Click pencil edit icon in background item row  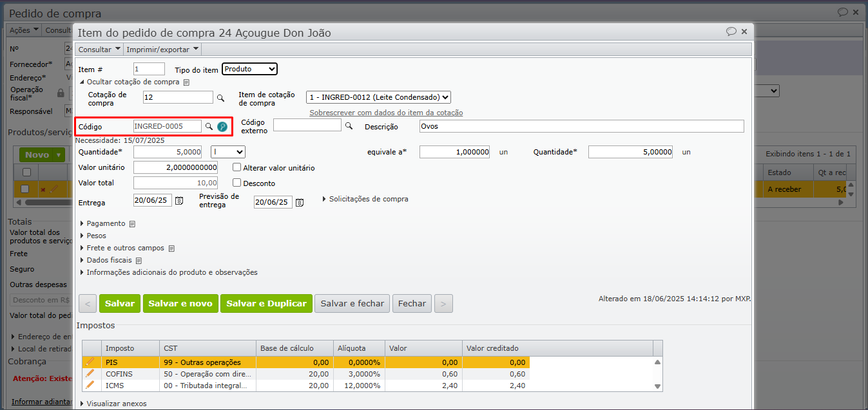tap(53, 189)
